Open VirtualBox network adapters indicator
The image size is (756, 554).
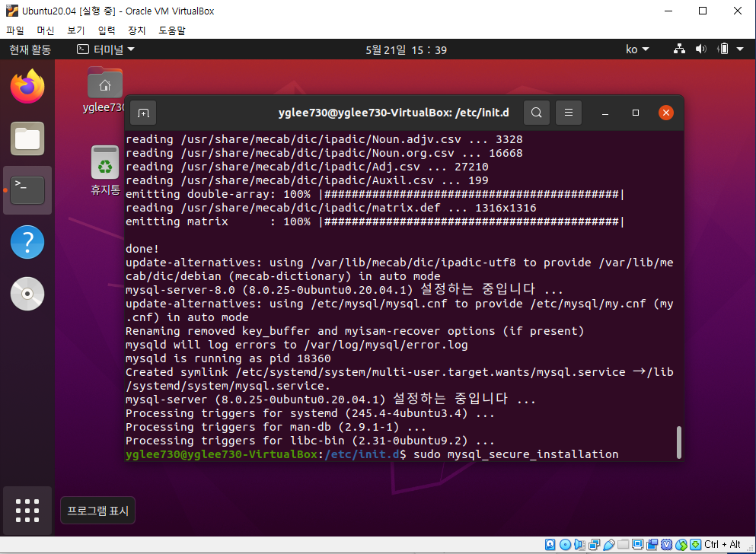tap(594, 544)
